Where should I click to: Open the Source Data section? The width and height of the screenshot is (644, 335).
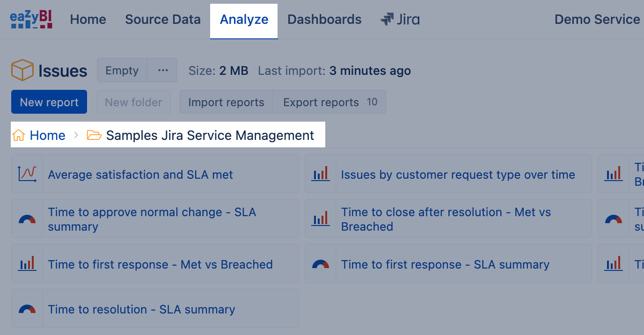click(163, 19)
